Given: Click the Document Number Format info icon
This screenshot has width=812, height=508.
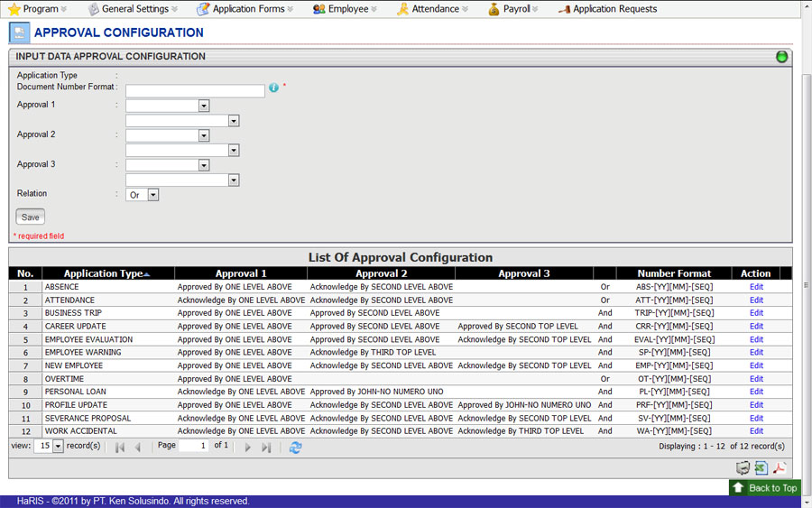Looking at the screenshot, I should tap(273, 88).
